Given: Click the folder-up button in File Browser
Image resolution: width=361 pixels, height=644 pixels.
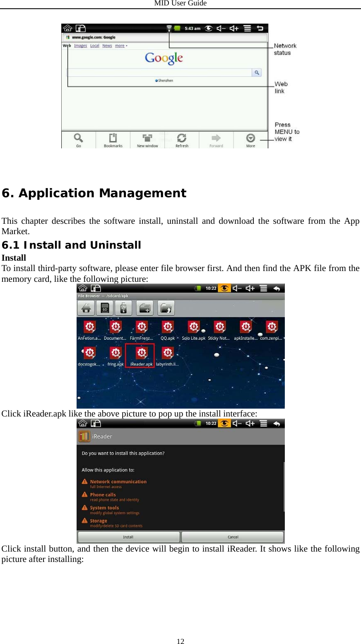Looking at the screenshot, I should pos(166,308).
